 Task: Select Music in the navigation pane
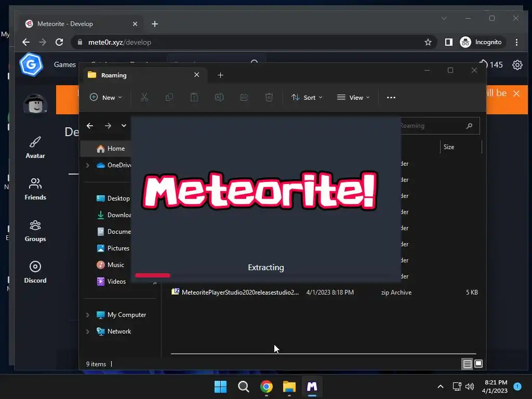tap(110, 265)
